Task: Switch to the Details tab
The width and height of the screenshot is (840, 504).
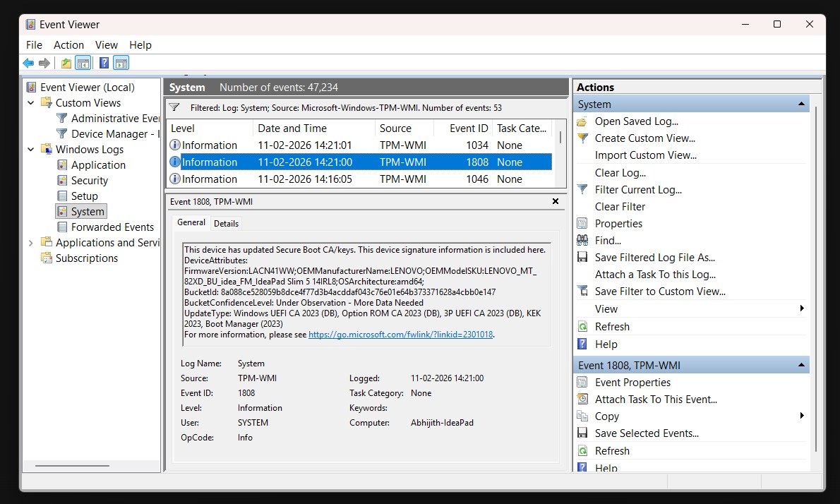Action: coord(226,223)
